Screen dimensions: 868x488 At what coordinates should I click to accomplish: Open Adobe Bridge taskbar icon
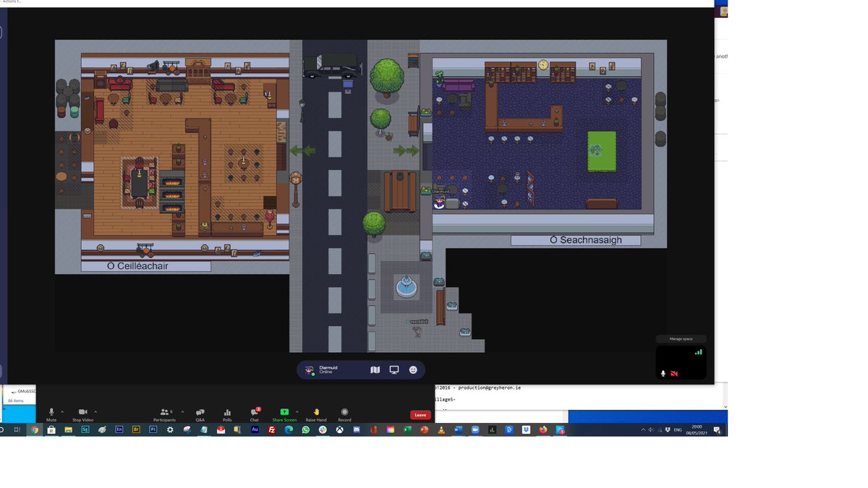[x=136, y=429]
